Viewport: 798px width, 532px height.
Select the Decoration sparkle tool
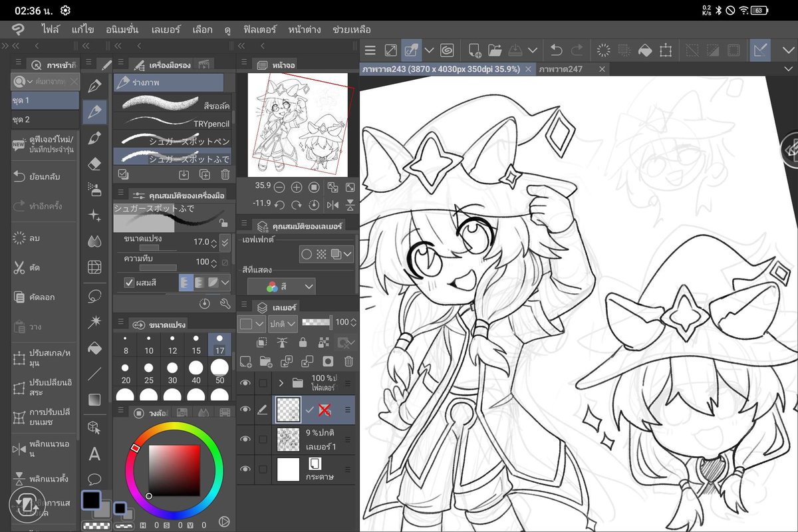(94, 215)
